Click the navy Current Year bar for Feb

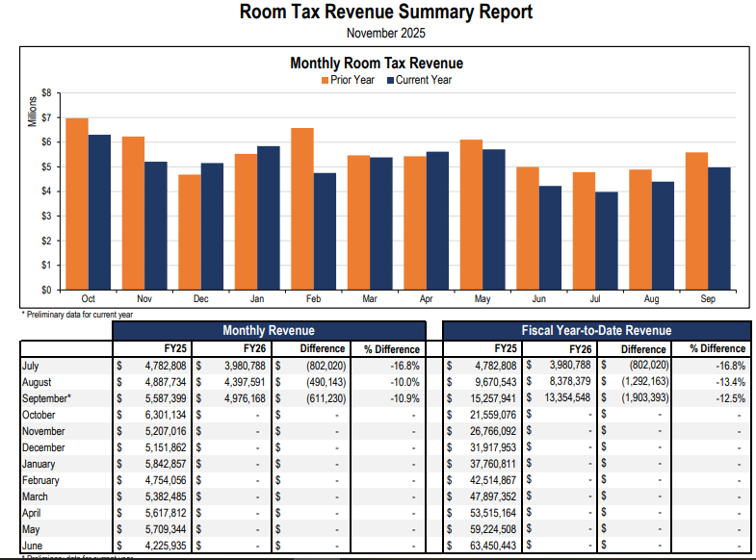click(325, 231)
